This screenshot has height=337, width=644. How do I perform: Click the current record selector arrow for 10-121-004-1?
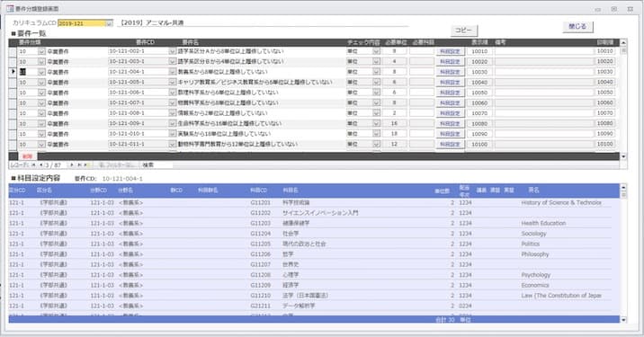point(13,72)
